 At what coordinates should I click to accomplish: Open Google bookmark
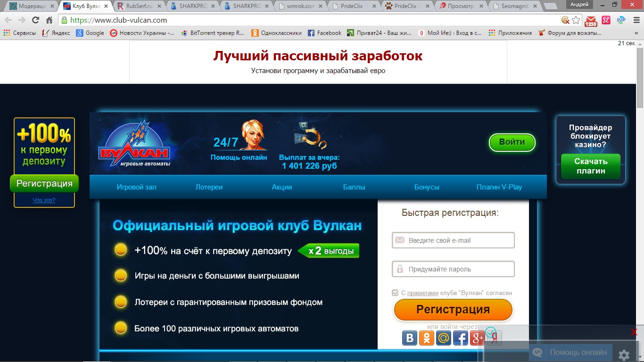(90, 33)
